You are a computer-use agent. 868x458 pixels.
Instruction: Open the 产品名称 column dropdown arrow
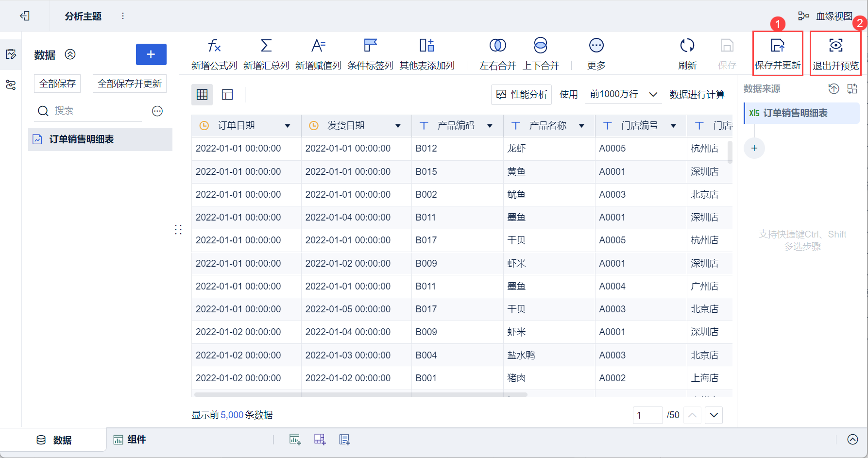click(581, 126)
